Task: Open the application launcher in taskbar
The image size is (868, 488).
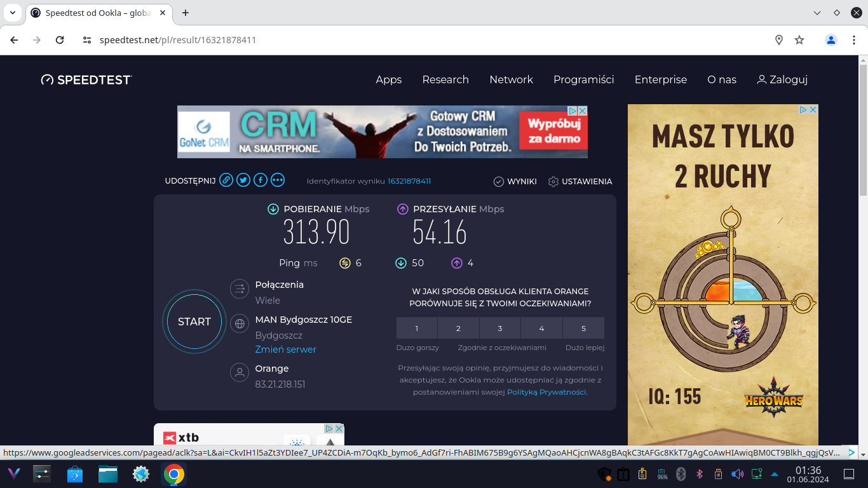Action: point(13,474)
